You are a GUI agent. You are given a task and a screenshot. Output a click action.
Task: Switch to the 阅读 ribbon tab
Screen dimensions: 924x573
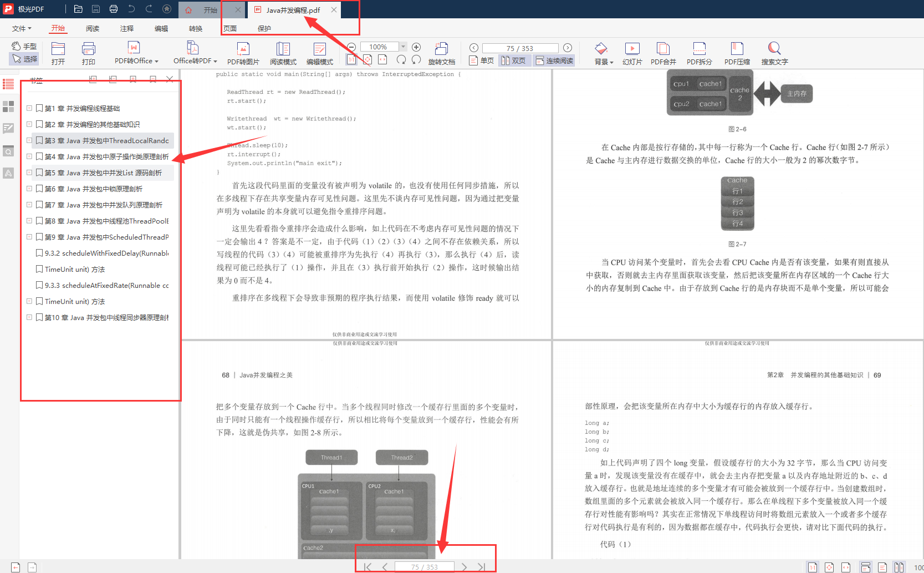click(x=92, y=28)
